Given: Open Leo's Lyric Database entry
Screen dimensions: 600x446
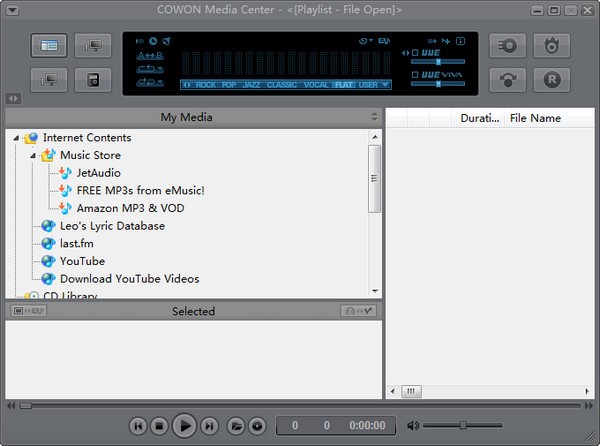Looking at the screenshot, I should click(x=112, y=226).
